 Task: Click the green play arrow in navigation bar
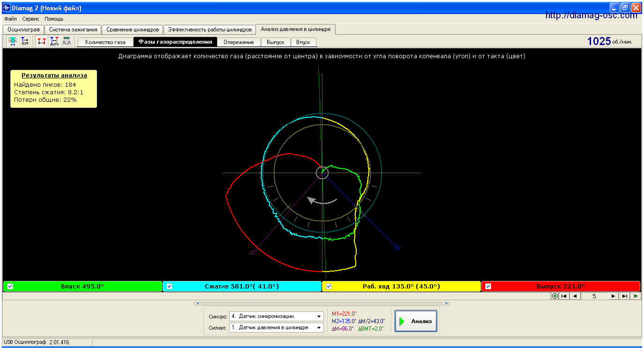pos(636,296)
